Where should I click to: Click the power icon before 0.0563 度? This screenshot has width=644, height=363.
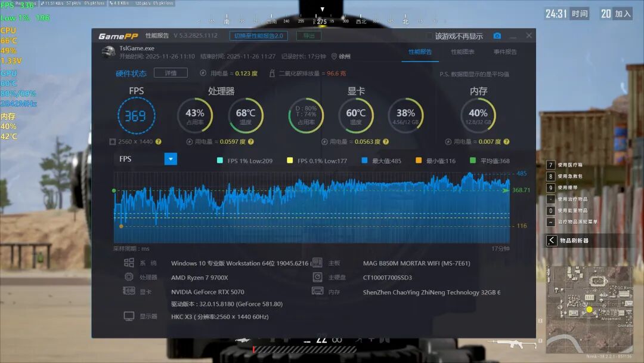324,142
